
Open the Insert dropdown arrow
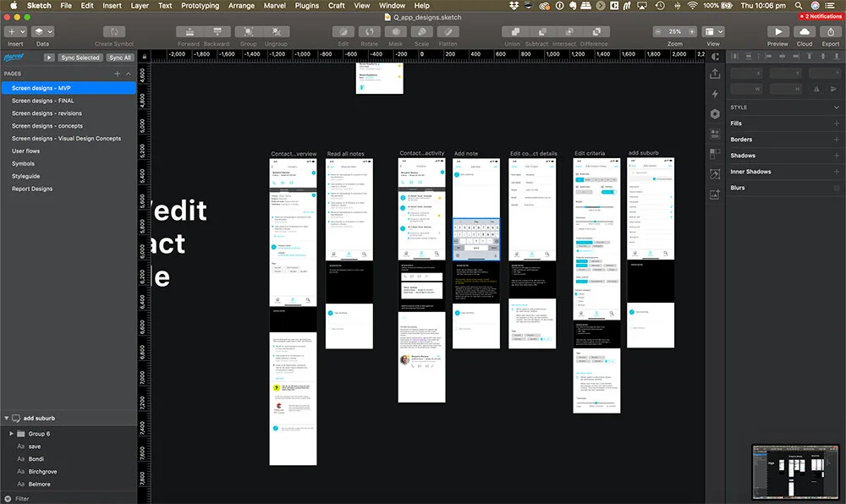(25, 32)
